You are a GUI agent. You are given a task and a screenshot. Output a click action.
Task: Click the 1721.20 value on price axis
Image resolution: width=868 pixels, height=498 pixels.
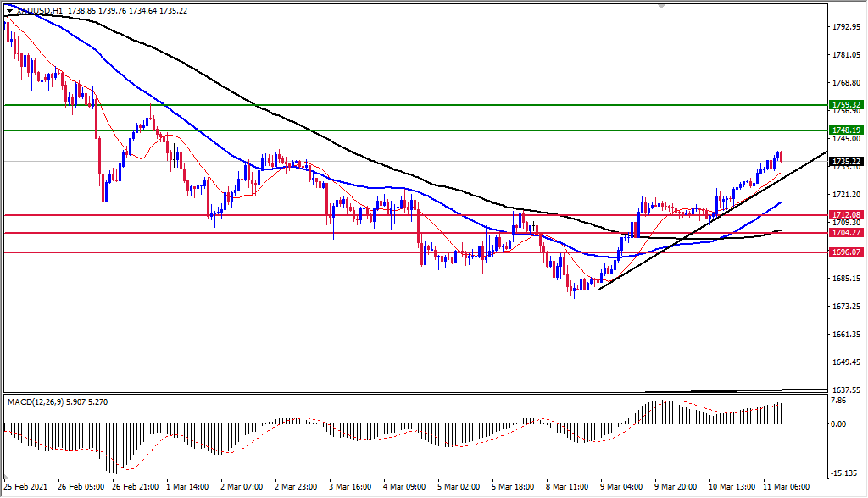tap(847, 194)
